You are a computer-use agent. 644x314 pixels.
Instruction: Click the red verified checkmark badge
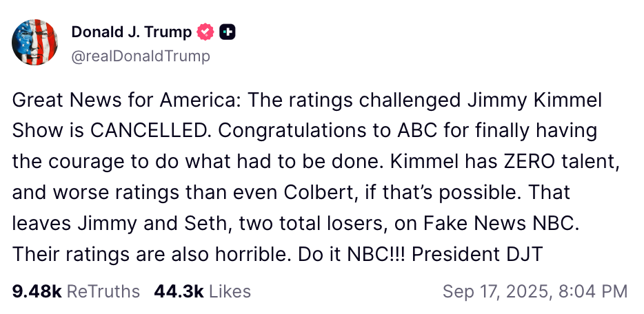pos(205,32)
